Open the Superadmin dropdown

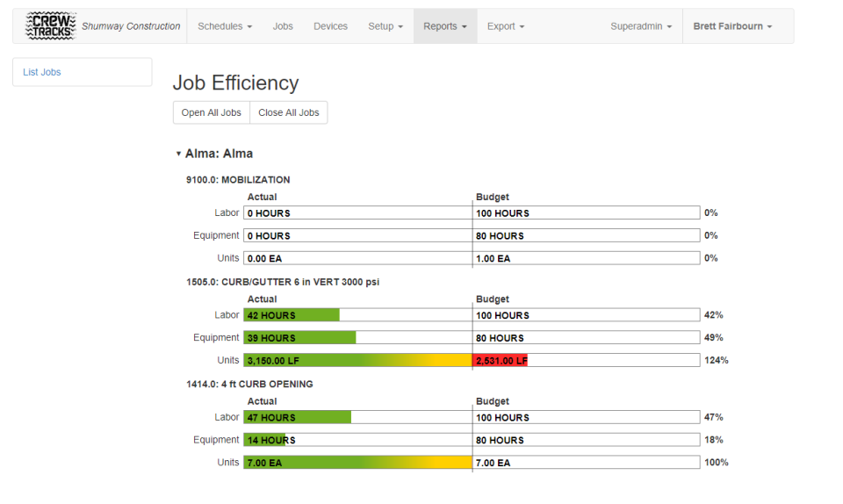641,26
